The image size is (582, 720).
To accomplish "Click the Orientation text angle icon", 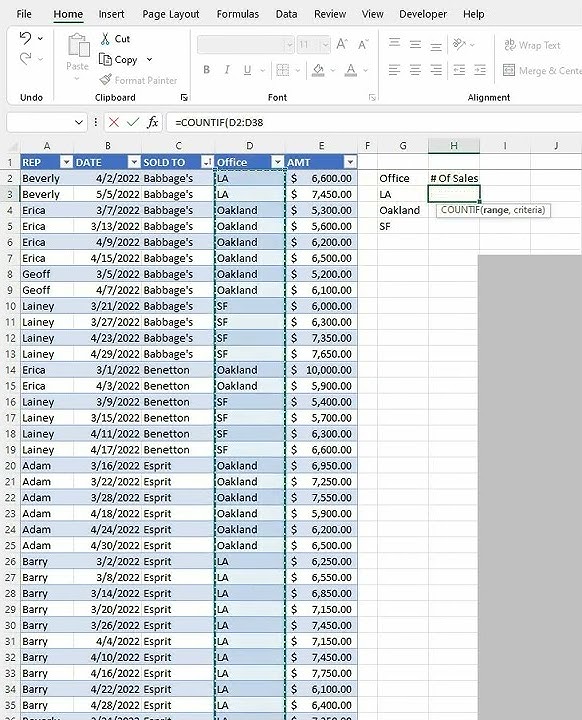I will pyautogui.click(x=459, y=44).
